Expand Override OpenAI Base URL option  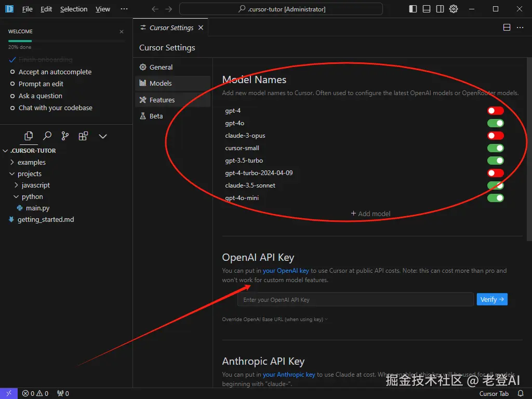tap(275, 320)
